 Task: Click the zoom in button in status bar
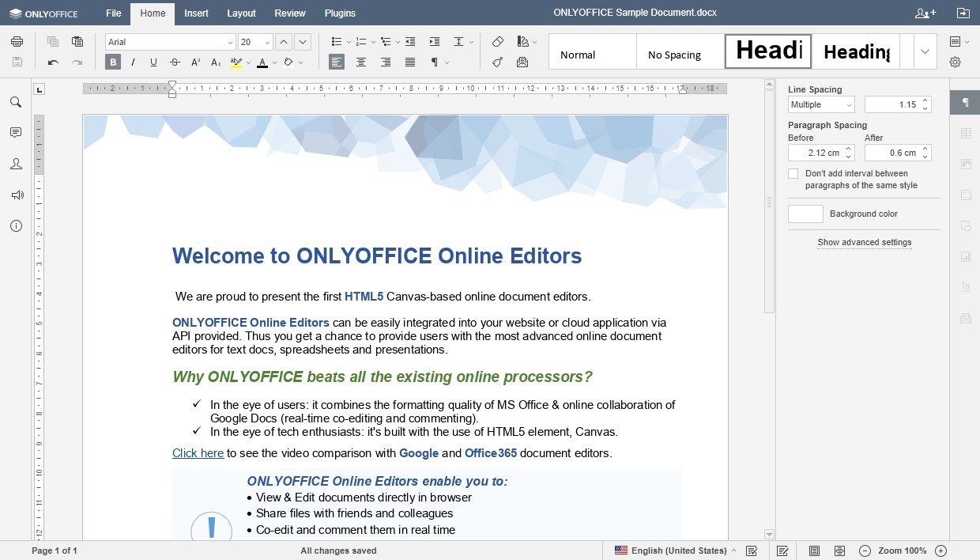coord(940,551)
